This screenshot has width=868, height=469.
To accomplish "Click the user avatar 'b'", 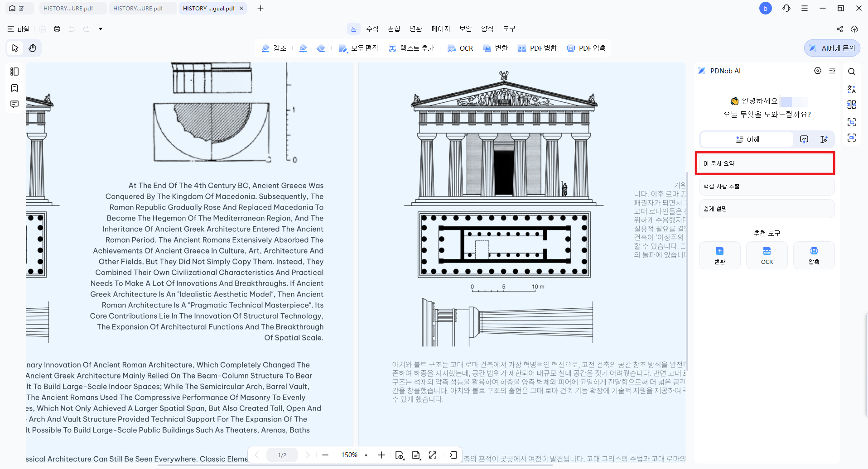I will (766, 8).
